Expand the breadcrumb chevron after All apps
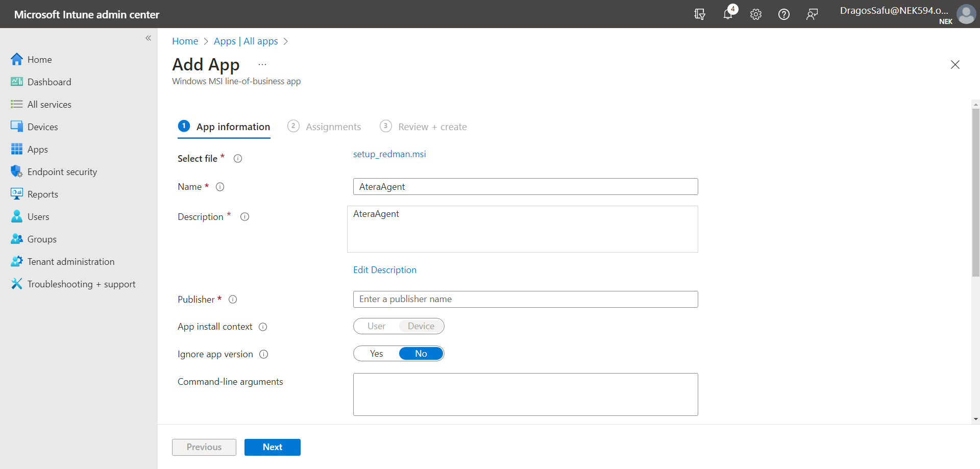The image size is (980, 469). point(286,41)
